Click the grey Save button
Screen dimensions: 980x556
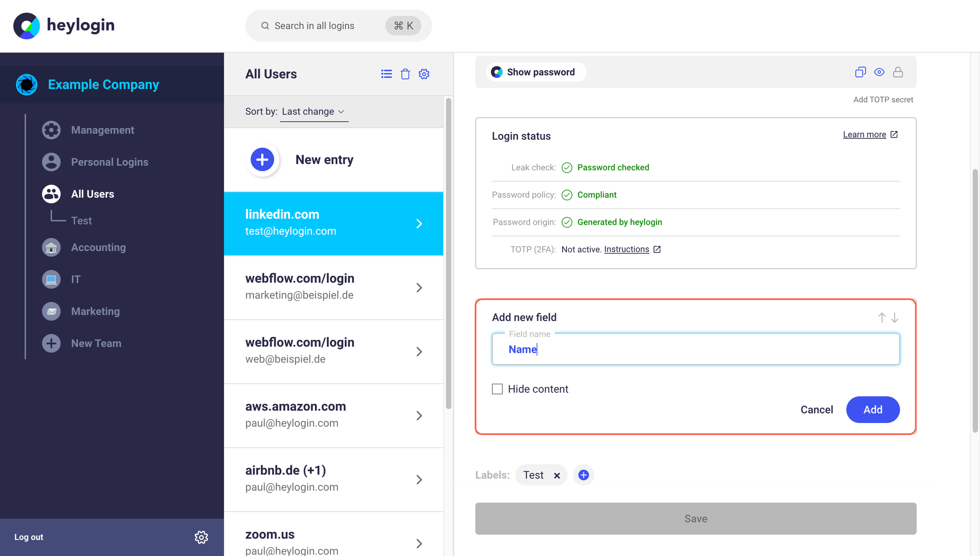695,519
